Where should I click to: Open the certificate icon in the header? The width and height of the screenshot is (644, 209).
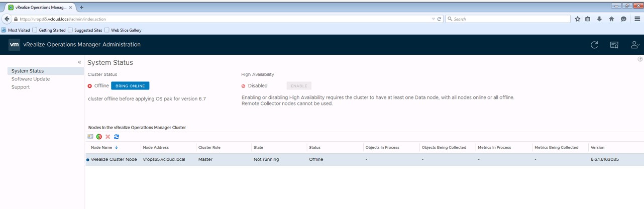614,45
